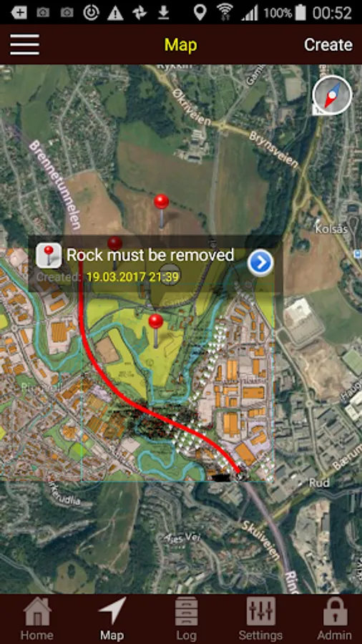Image resolution: width=362 pixels, height=644 pixels.
Task: Tap the download notification icon
Action: (x=164, y=13)
